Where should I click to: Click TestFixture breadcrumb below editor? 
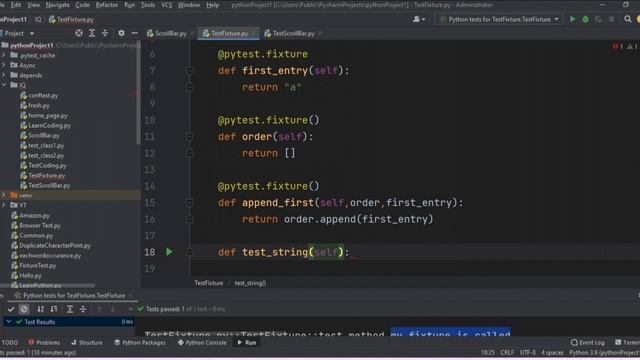click(209, 283)
